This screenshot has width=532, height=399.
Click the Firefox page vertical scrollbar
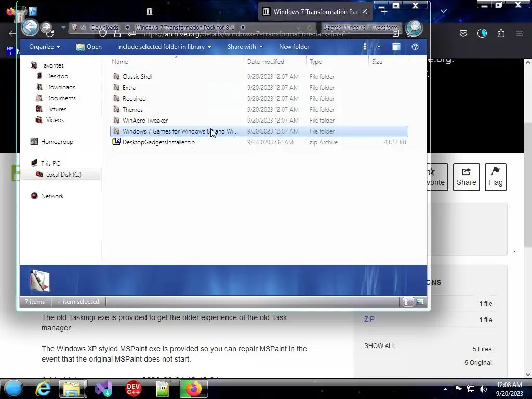(x=528, y=185)
